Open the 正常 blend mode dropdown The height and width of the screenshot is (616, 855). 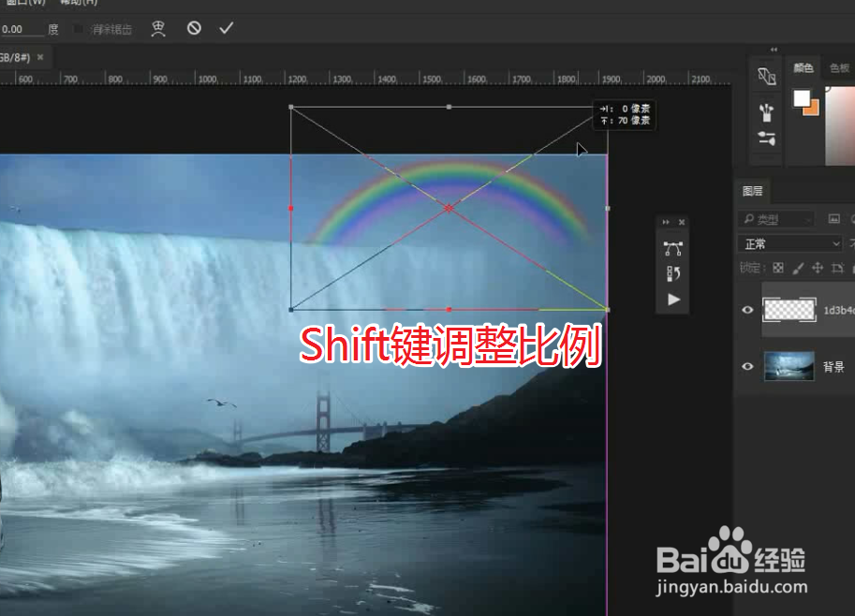pyautogui.click(x=790, y=243)
